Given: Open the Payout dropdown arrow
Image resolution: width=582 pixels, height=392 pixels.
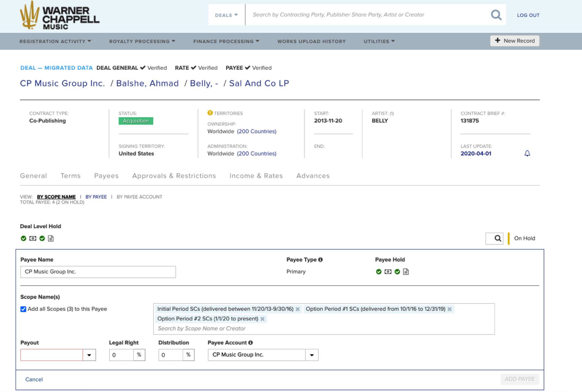Looking at the screenshot, I should [x=89, y=355].
